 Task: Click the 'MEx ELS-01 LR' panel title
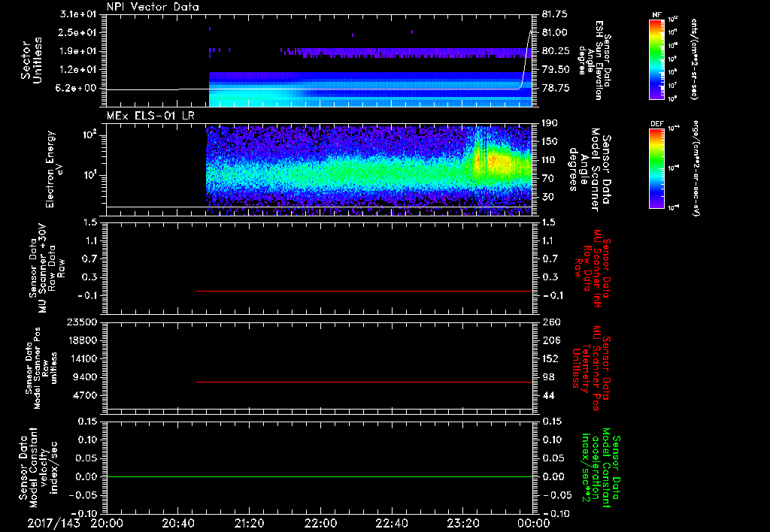(x=150, y=116)
